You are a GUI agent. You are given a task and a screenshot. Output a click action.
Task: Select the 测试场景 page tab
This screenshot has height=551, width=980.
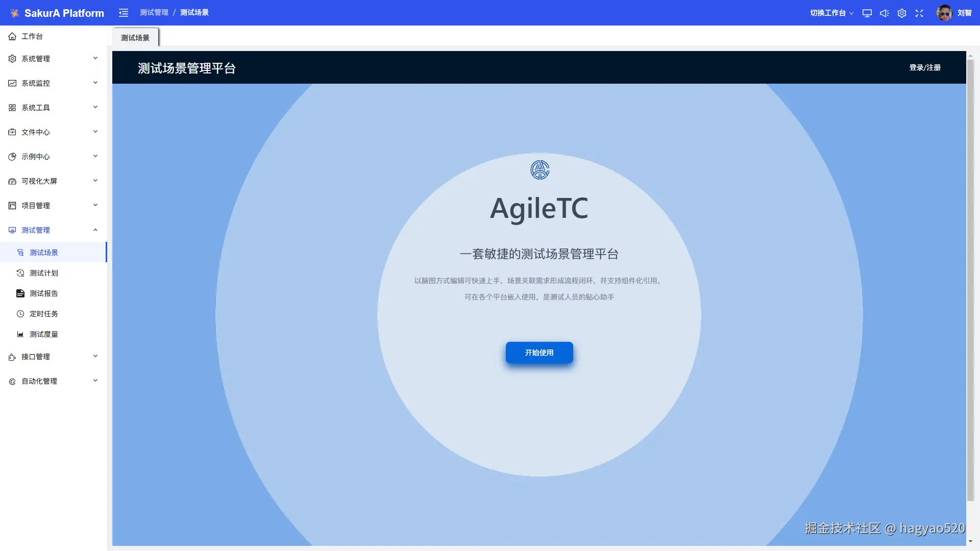point(135,38)
